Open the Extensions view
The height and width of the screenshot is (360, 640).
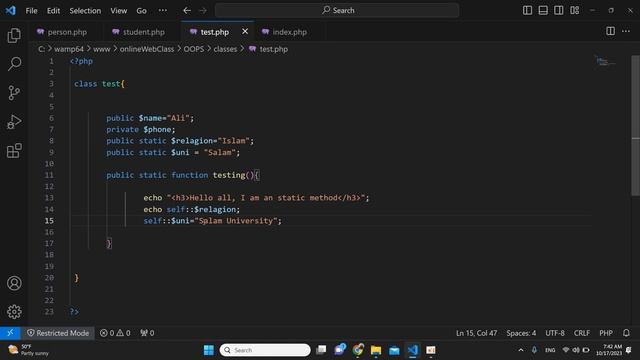pyautogui.click(x=14, y=151)
